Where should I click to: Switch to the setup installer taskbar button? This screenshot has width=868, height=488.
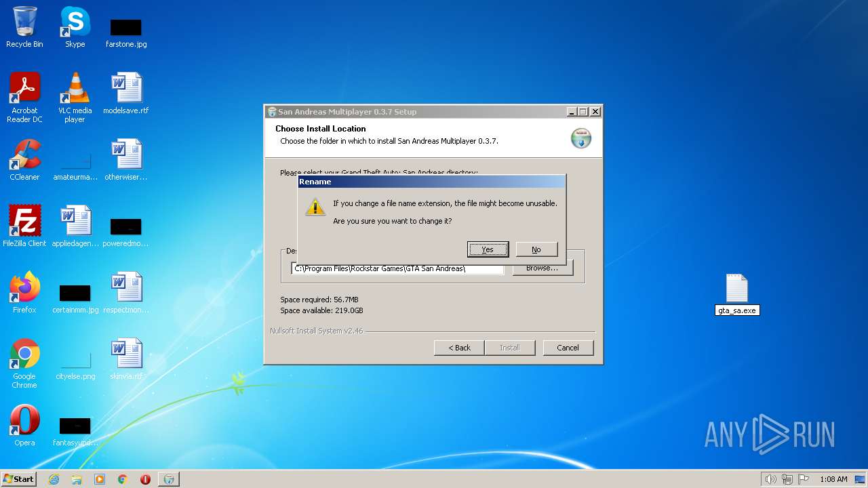coord(169,479)
